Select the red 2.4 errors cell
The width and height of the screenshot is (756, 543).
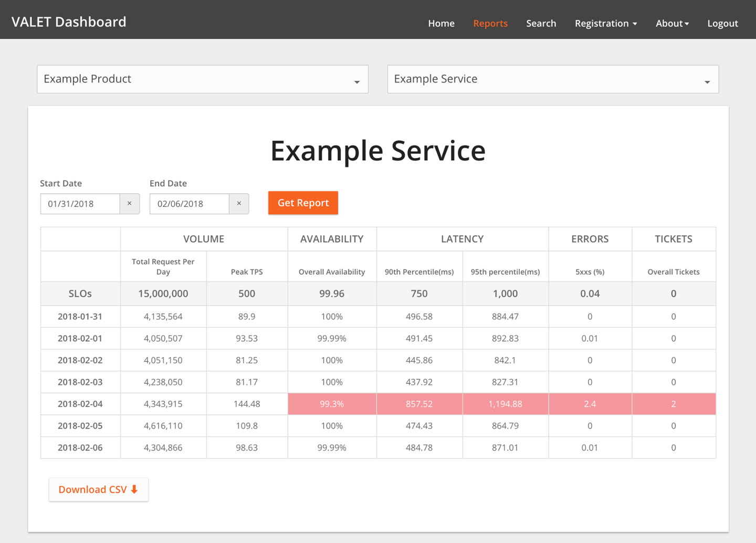tap(590, 404)
